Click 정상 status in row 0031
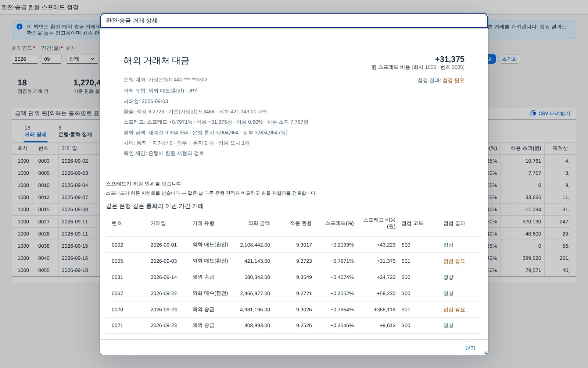The width and height of the screenshot is (588, 368). (448, 277)
